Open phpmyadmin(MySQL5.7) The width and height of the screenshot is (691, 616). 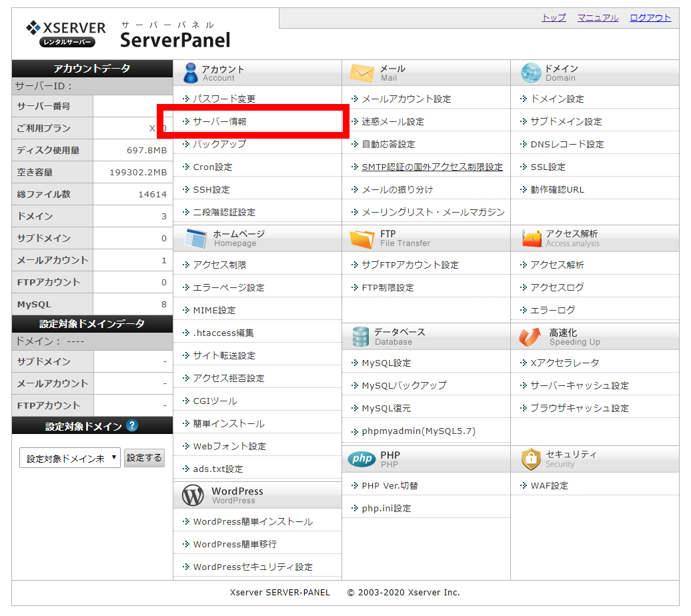pyautogui.click(x=419, y=431)
